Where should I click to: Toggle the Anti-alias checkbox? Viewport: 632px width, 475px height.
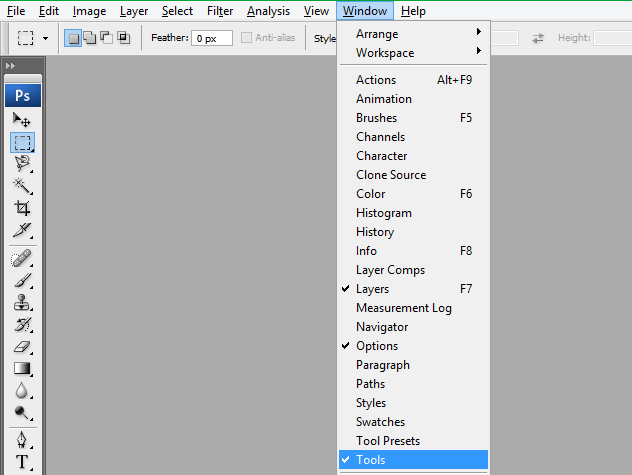click(246, 38)
